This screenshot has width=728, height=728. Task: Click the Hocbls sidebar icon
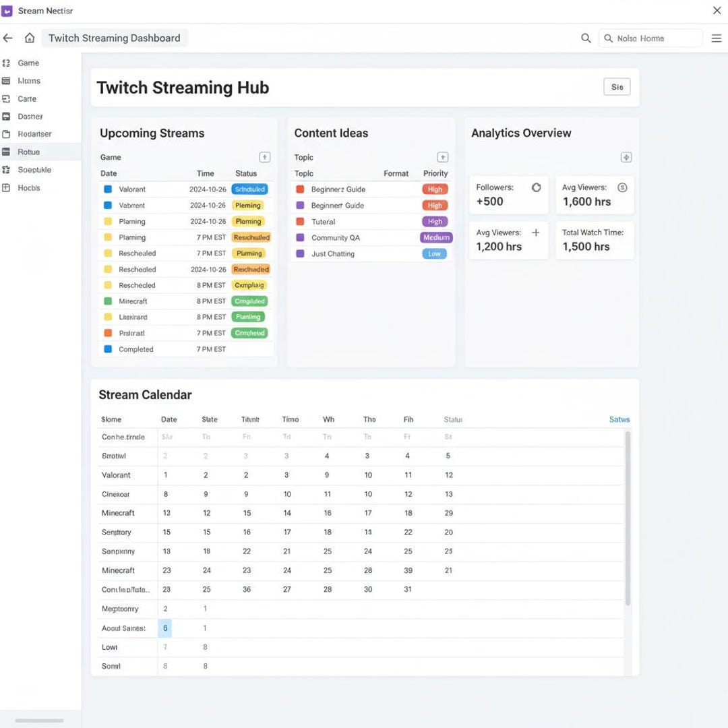coord(6,188)
